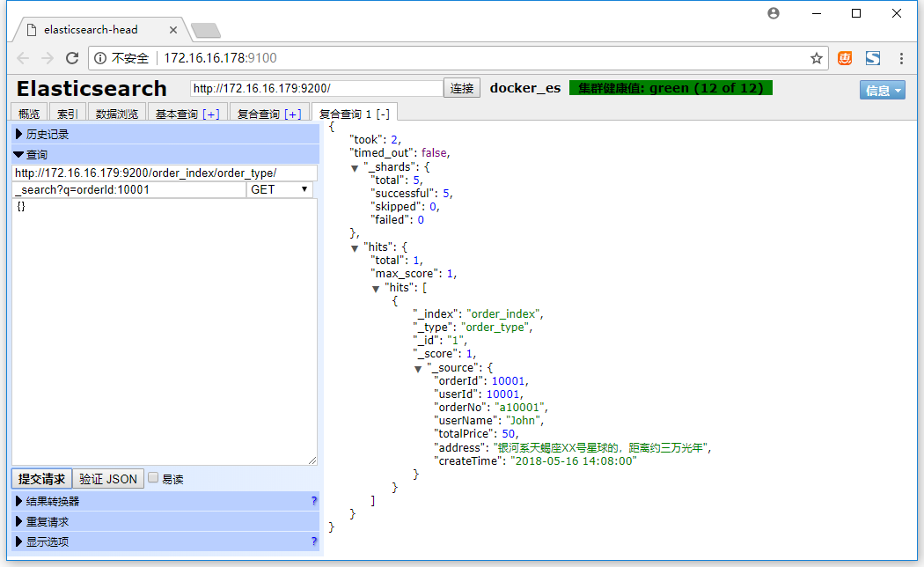The width and height of the screenshot is (924, 567).
Task: Switch to the 数据浏览 tab
Action: pyautogui.click(x=116, y=114)
